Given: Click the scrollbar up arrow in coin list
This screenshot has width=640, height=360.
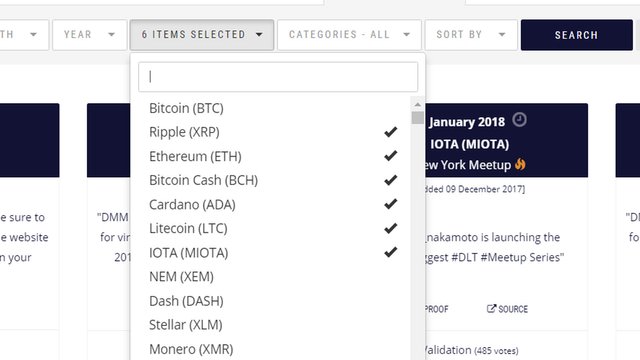Looking at the screenshot, I should (x=417, y=104).
